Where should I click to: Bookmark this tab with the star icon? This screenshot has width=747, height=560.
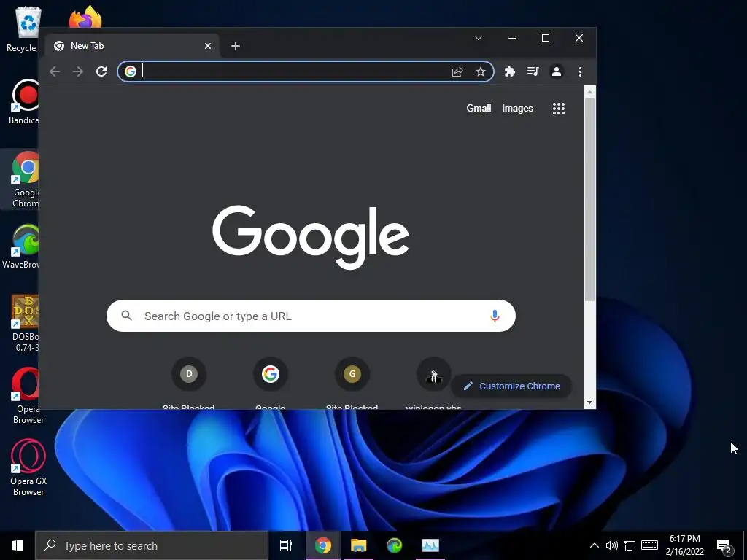coord(481,71)
